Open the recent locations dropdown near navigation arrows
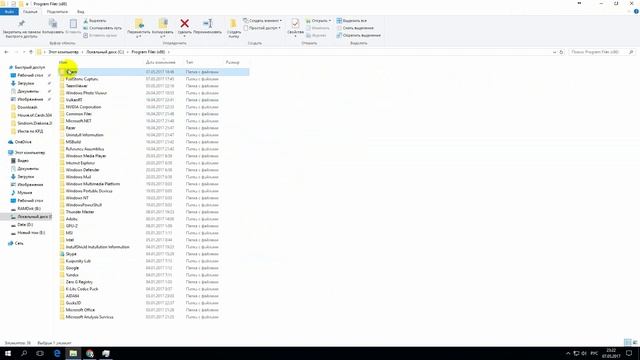Screen dimensions: 640x360 [24, 52]
